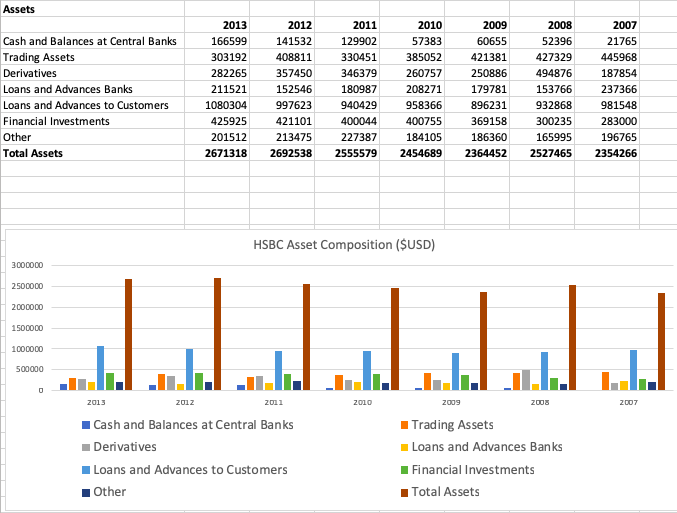Click the 3000000 vertical axis label

(27, 265)
